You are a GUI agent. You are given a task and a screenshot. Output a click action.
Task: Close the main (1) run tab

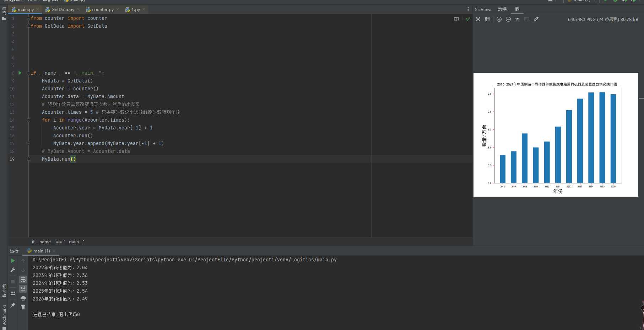[54, 251]
